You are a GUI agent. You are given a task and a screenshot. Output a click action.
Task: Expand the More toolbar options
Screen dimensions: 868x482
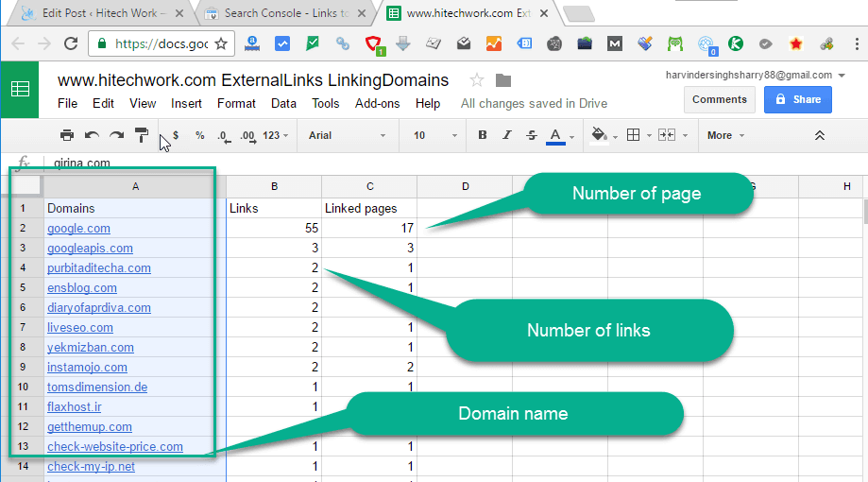click(725, 135)
